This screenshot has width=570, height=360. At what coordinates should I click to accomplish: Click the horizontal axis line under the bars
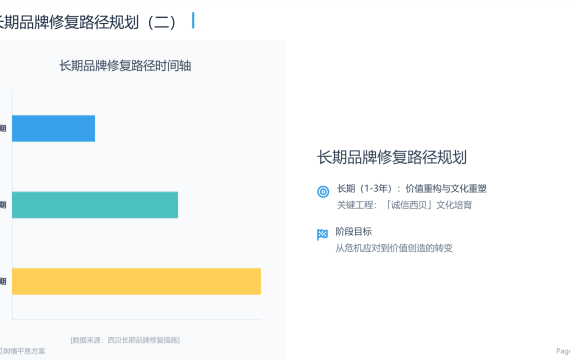[136, 319]
